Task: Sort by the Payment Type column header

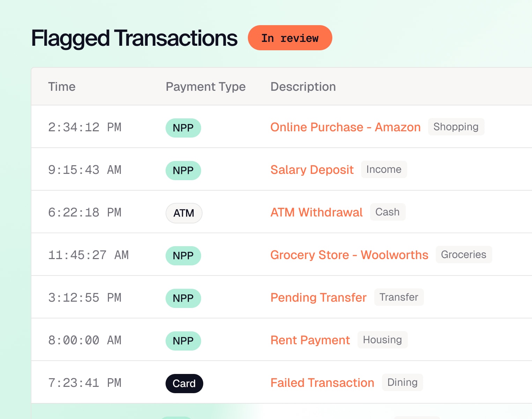Action: (206, 87)
